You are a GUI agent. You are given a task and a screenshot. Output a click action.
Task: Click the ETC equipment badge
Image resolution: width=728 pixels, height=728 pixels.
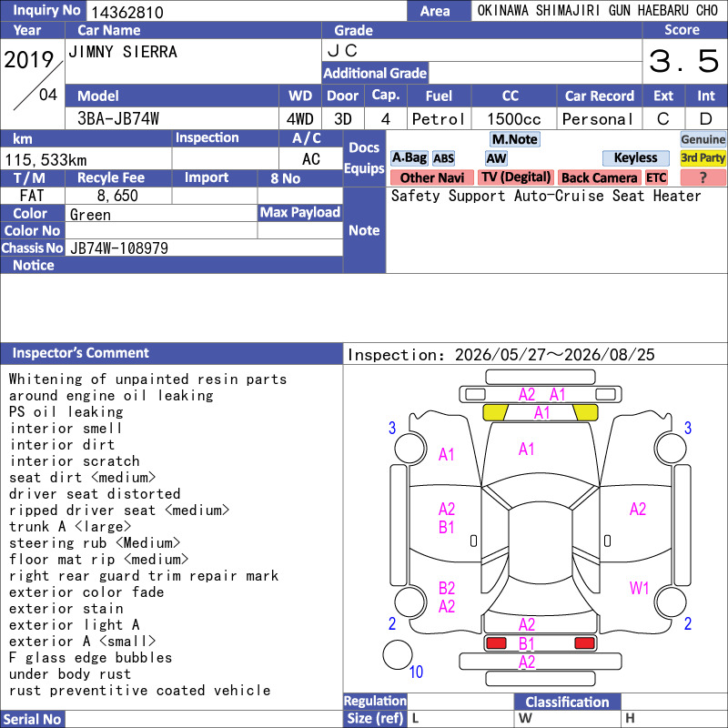656,177
